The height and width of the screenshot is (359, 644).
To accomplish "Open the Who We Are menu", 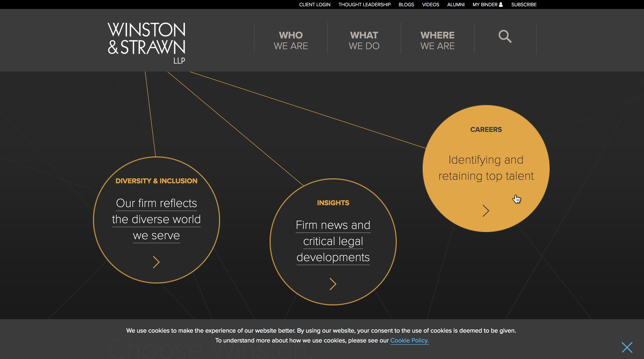I will tap(291, 40).
